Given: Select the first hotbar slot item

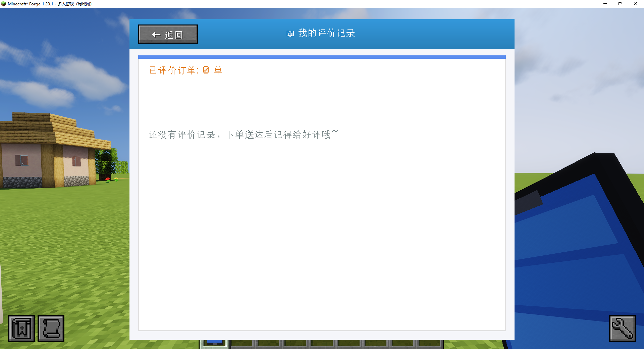Looking at the screenshot, I should pos(215,344).
